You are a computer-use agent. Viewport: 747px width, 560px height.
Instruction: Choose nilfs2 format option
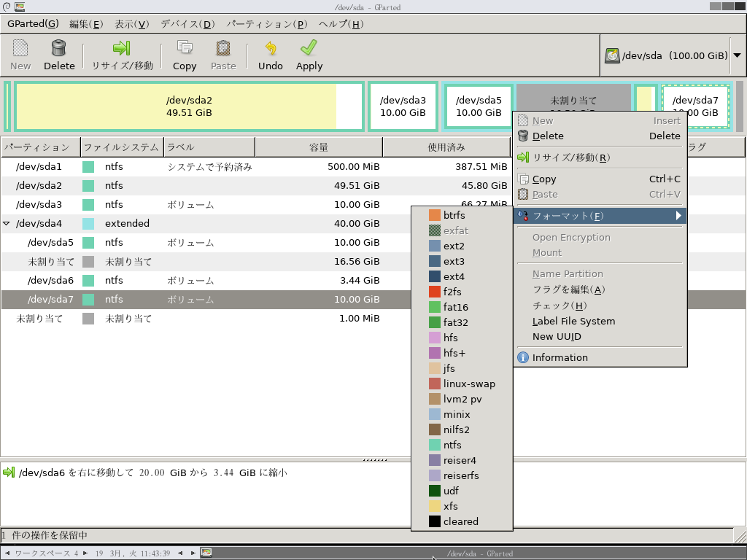coord(462,429)
